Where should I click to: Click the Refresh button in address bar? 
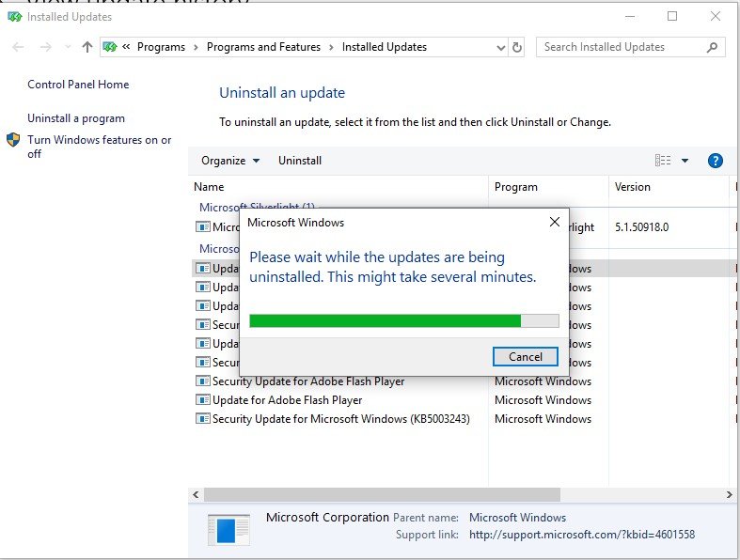pos(517,47)
